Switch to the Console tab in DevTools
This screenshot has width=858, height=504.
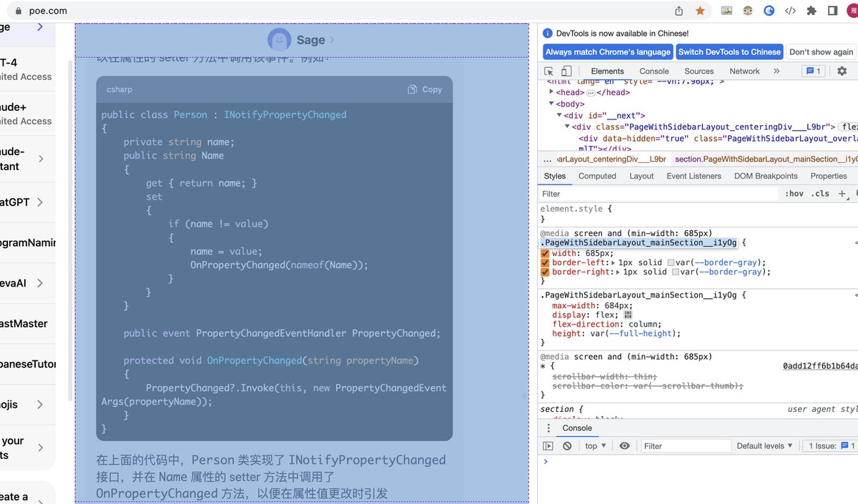[x=654, y=71]
